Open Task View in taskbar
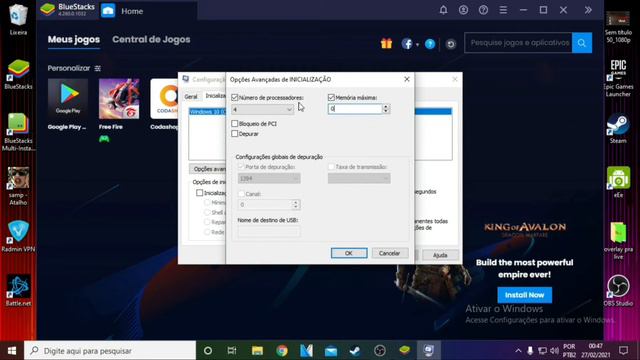Viewport: 640px width, 360px height. (232, 351)
